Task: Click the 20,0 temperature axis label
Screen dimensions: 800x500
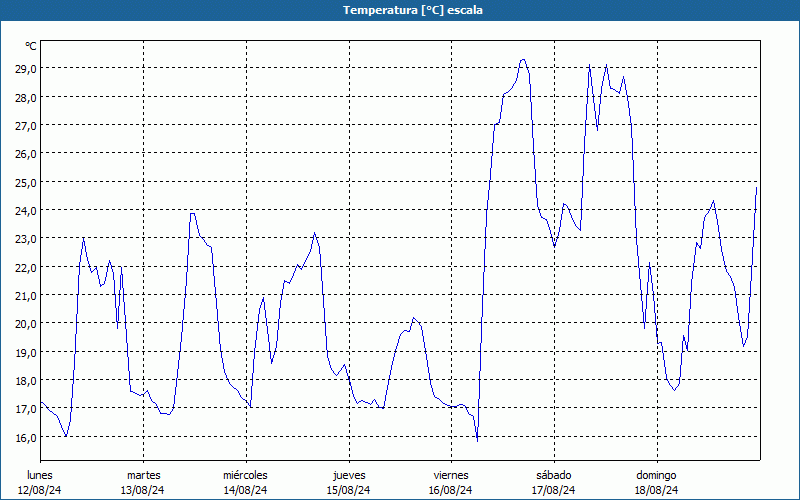Action: (x=26, y=324)
